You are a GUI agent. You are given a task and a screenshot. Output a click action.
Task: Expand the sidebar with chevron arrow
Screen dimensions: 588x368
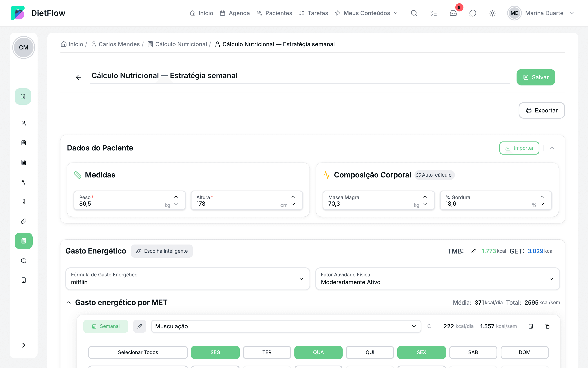coord(23,345)
